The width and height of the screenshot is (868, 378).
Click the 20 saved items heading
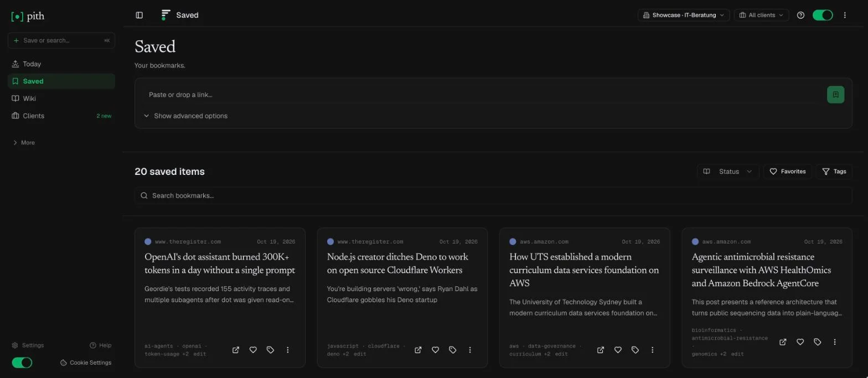point(169,172)
